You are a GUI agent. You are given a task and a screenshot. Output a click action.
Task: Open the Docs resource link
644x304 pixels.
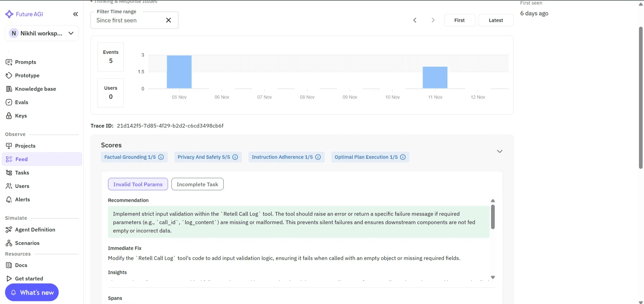(x=21, y=265)
